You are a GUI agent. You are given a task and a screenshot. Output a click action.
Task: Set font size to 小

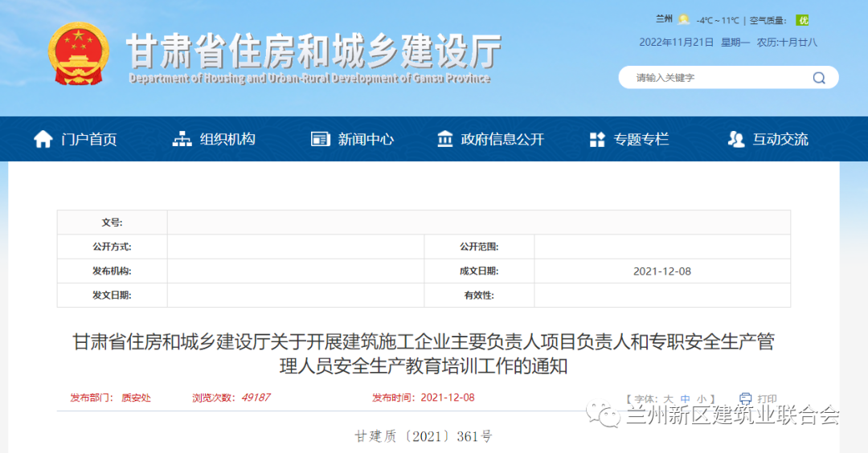tap(702, 399)
